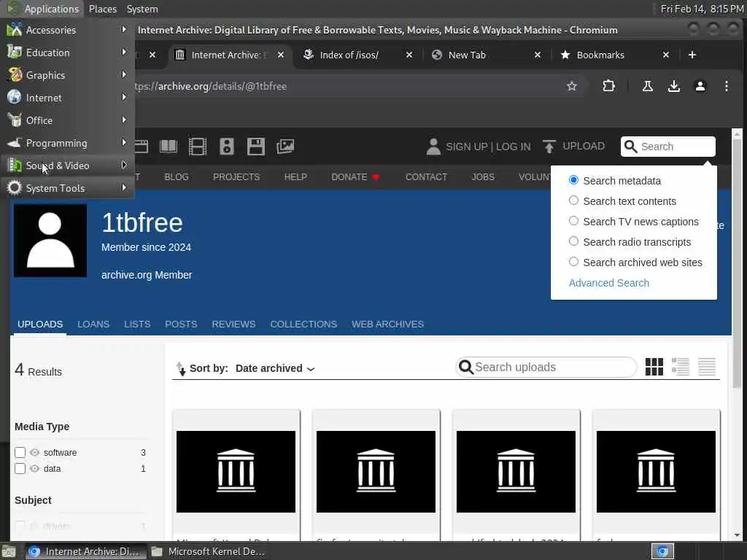Select Search radio transcripts option

tap(573, 241)
